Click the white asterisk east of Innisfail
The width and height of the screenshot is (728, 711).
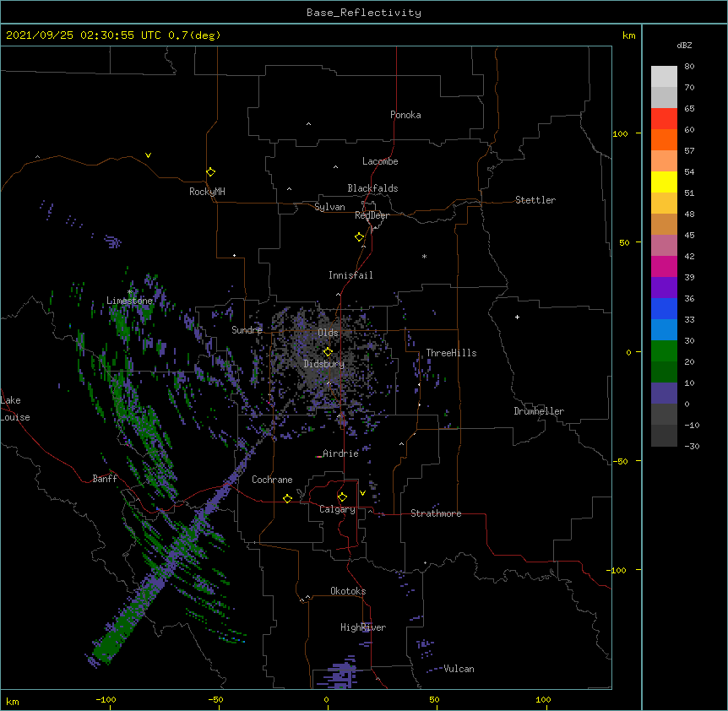(x=424, y=256)
